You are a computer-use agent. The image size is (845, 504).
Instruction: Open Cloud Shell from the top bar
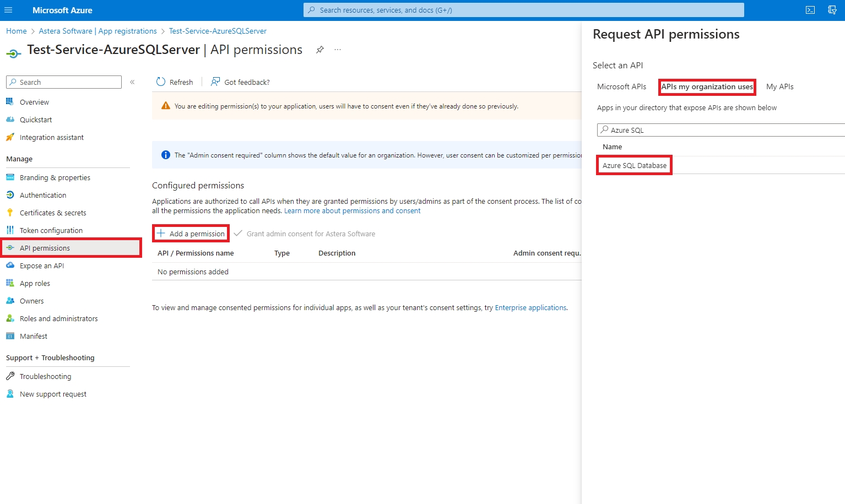click(x=810, y=10)
